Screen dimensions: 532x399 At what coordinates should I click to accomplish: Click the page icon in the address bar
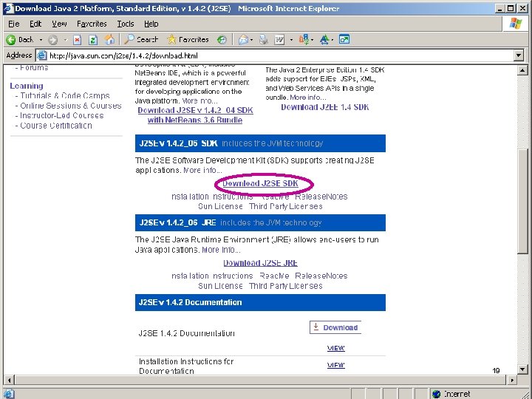(41, 55)
